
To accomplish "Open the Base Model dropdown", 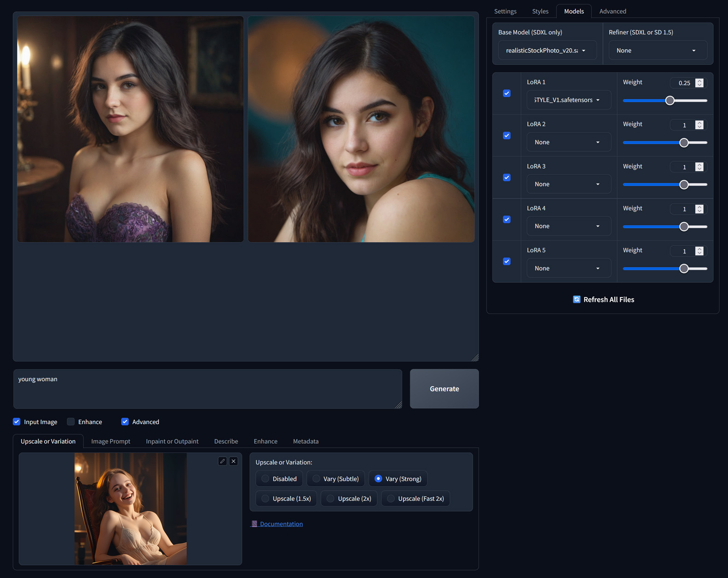I will [547, 51].
